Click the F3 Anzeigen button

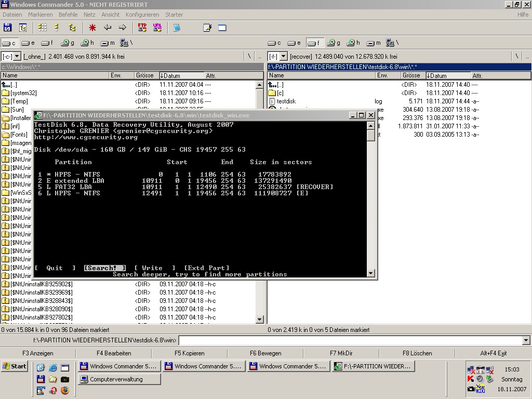tap(38, 353)
